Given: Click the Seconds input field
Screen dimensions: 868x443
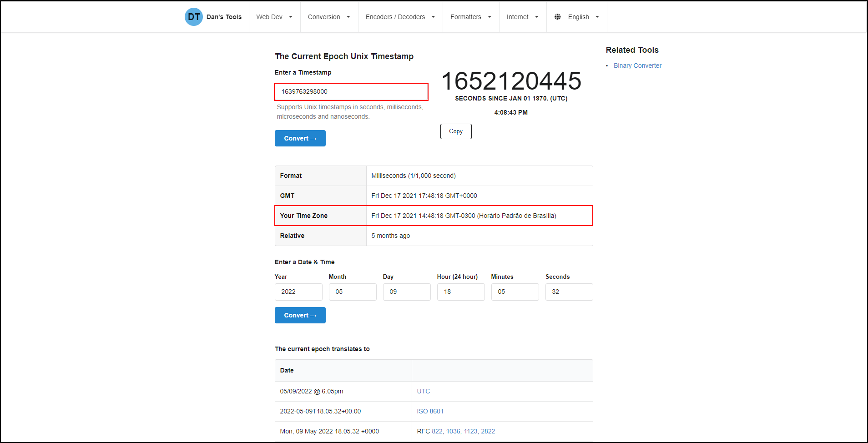Looking at the screenshot, I should (x=569, y=292).
